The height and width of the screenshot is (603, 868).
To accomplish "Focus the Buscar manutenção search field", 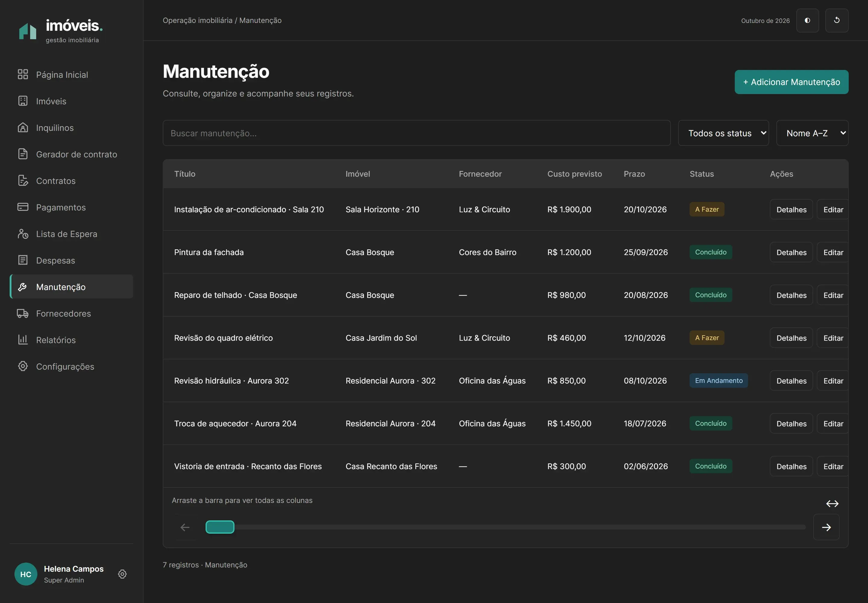I will tap(417, 133).
